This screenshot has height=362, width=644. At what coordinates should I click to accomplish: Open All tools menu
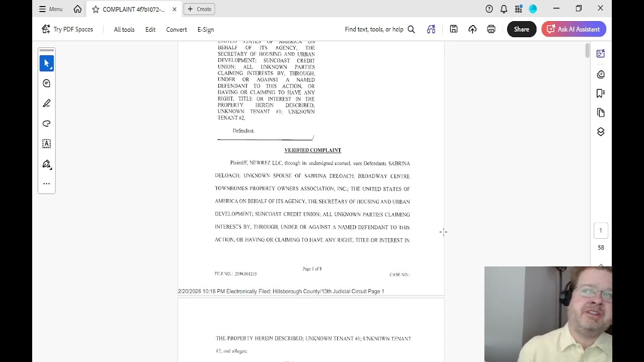tap(124, 30)
